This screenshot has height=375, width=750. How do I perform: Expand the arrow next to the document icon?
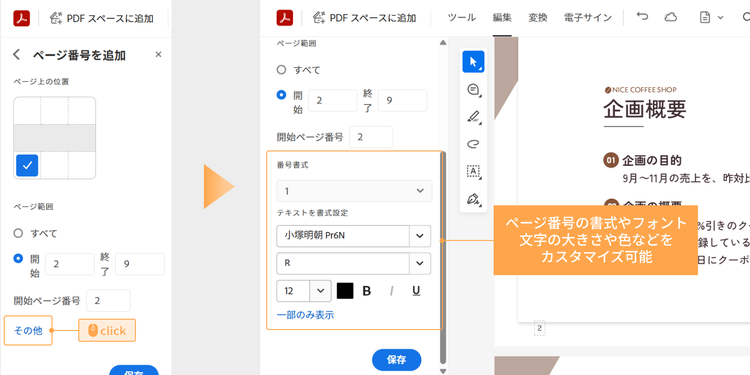tap(720, 18)
